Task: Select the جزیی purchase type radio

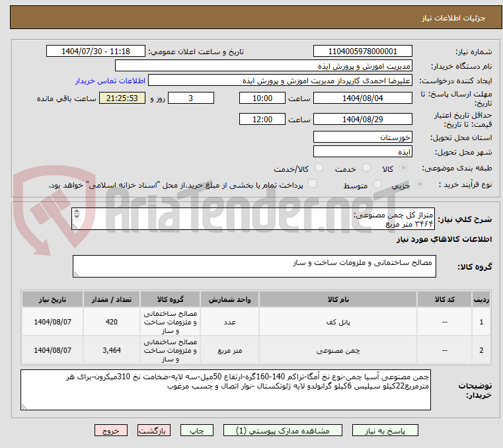Action: pos(420,184)
